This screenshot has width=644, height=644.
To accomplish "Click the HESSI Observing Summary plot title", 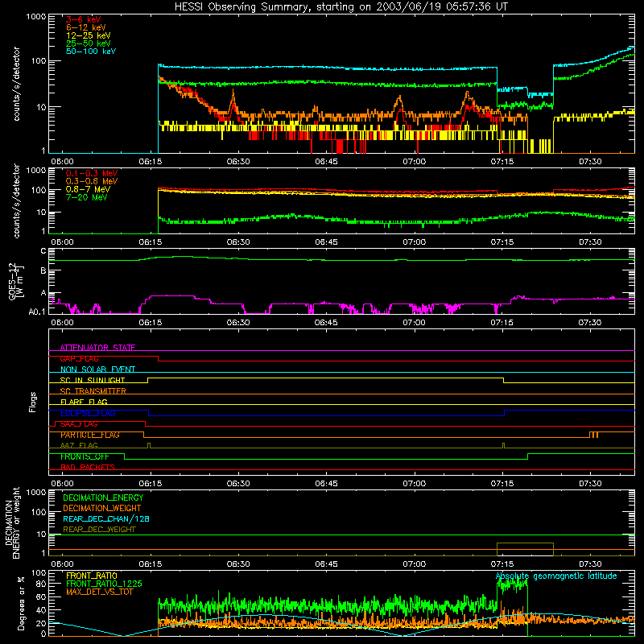I will [x=341, y=7].
